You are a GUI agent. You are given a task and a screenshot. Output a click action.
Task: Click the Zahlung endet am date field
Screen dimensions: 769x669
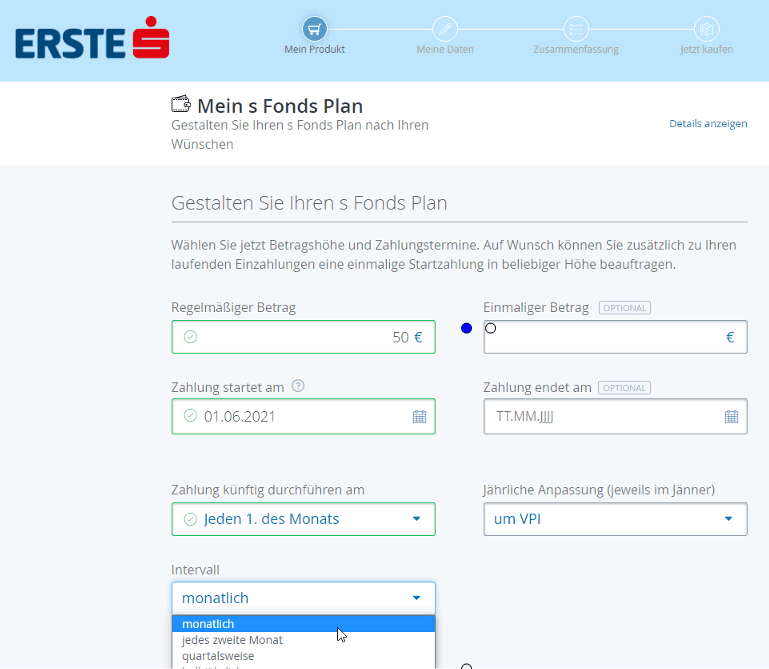pos(615,416)
